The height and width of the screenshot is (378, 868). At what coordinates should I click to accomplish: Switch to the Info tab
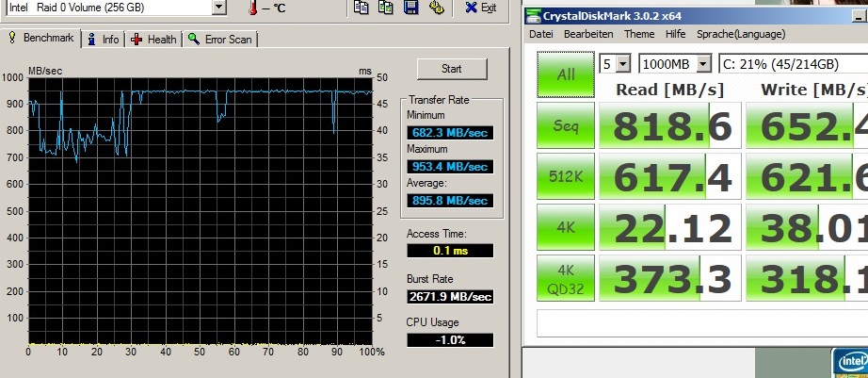click(x=104, y=40)
